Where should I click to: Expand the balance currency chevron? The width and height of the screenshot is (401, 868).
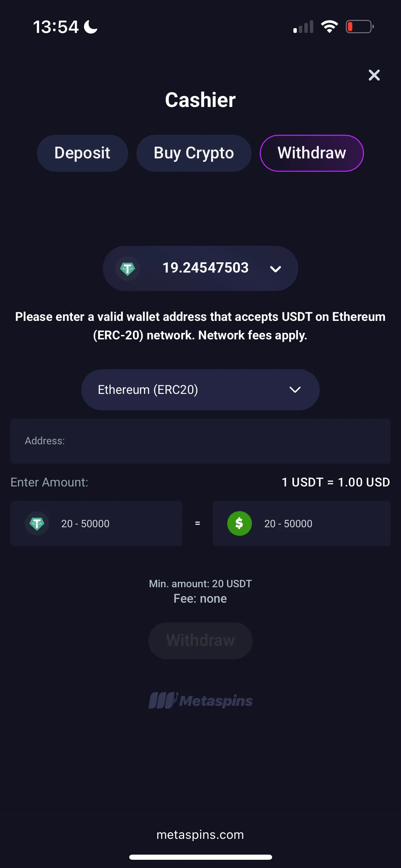[x=276, y=269]
